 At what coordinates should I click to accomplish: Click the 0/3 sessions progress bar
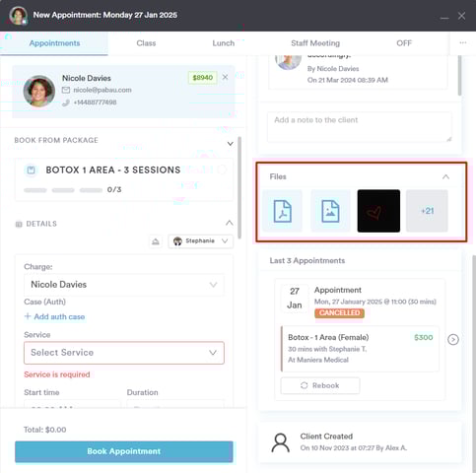tap(63, 190)
